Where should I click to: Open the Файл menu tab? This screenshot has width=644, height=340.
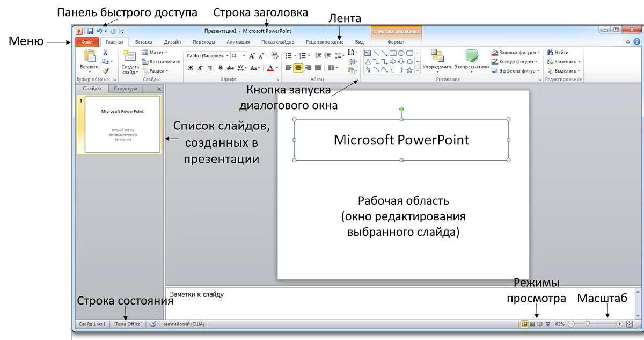87,42
